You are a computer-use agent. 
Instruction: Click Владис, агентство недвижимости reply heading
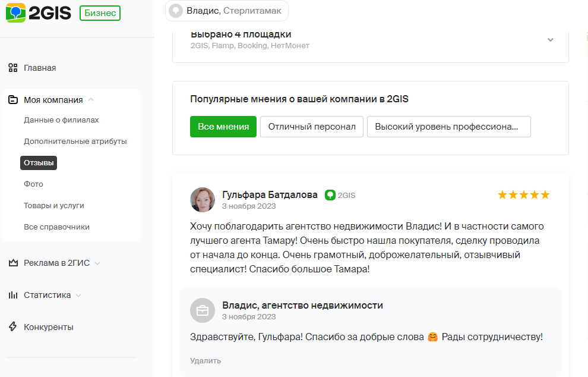click(302, 305)
